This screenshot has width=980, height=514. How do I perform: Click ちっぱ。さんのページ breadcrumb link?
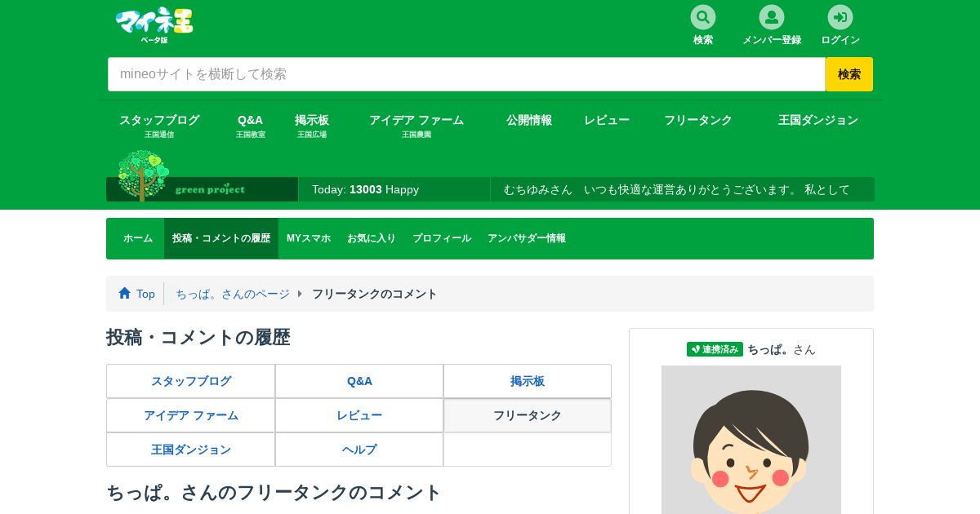[233, 294]
